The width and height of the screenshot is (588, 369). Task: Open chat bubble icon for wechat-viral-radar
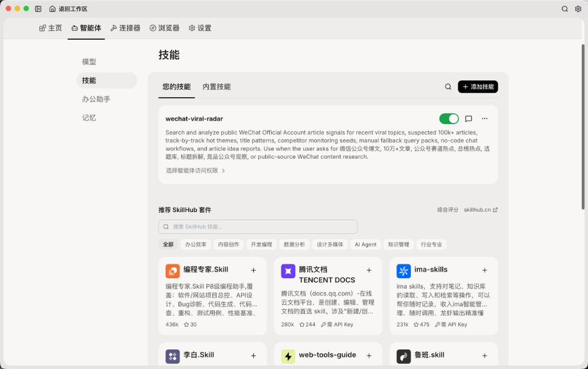tap(469, 118)
